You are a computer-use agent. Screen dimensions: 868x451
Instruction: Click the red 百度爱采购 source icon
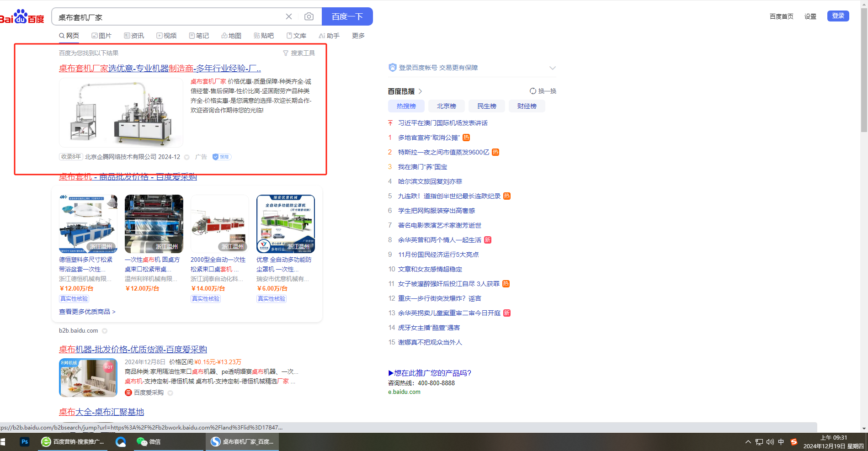pos(128,393)
